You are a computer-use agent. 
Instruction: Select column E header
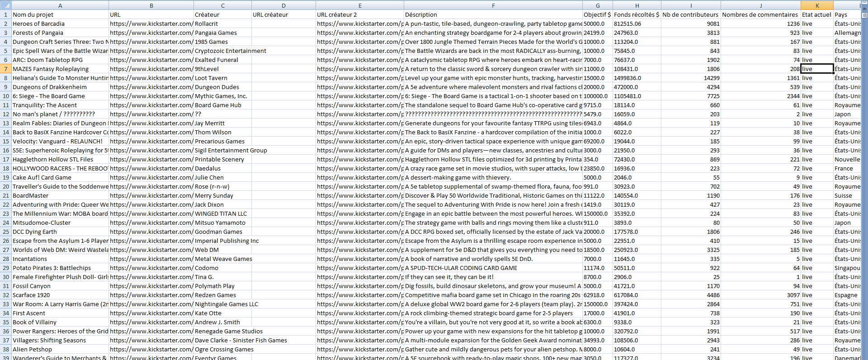click(x=360, y=5)
